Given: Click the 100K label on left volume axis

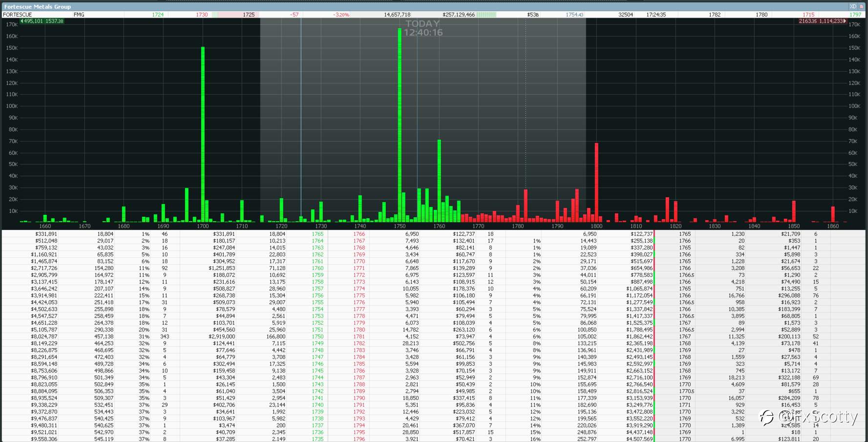Looking at the screenshot, I should coord(12,106).
